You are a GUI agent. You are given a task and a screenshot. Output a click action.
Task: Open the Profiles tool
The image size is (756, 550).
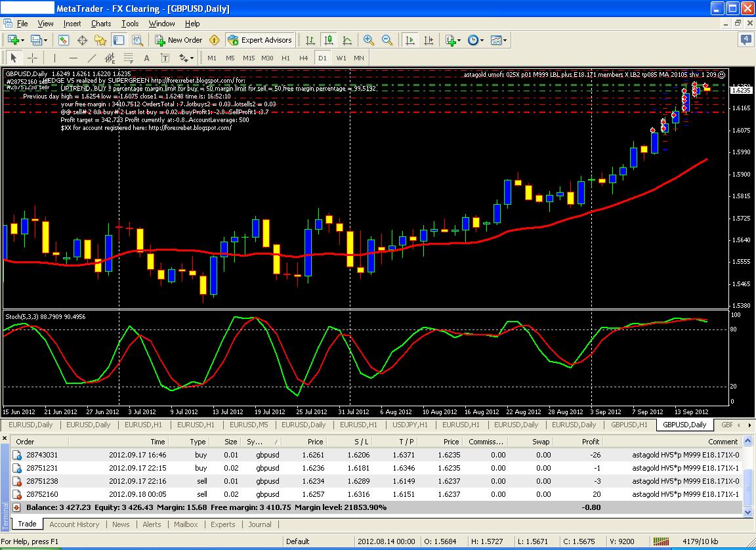point(35,40)
